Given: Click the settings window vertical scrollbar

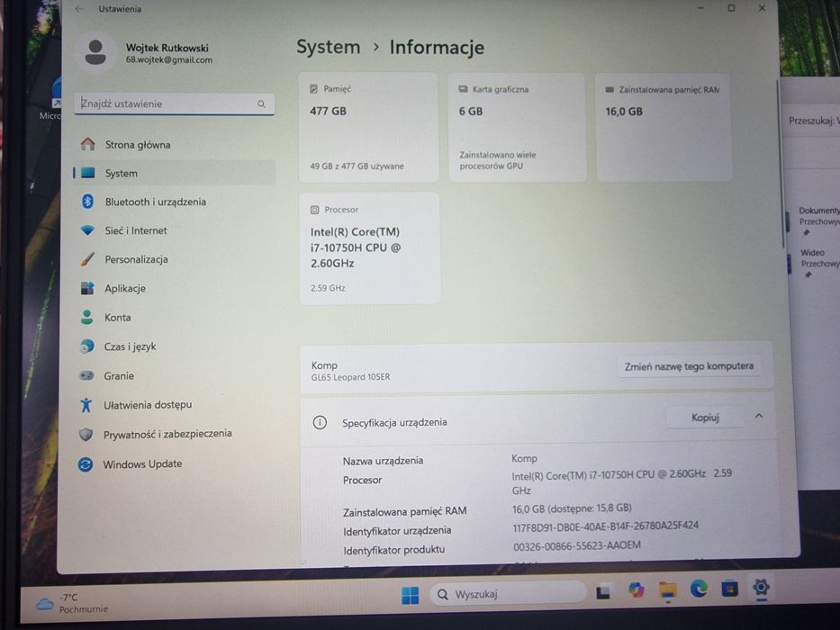Looking at the screenshot, I should pos(781,164).
